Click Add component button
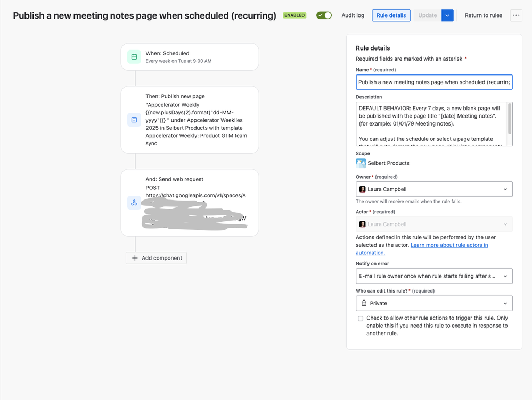 156,258
